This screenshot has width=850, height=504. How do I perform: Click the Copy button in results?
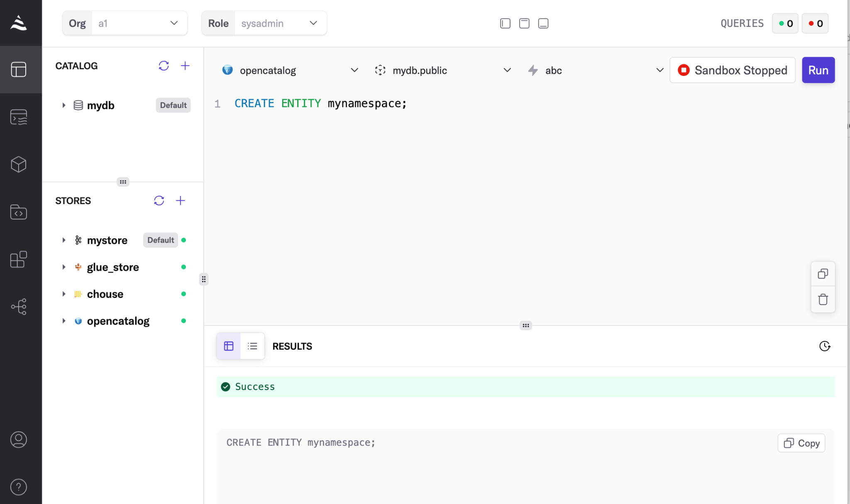point(801,443)
